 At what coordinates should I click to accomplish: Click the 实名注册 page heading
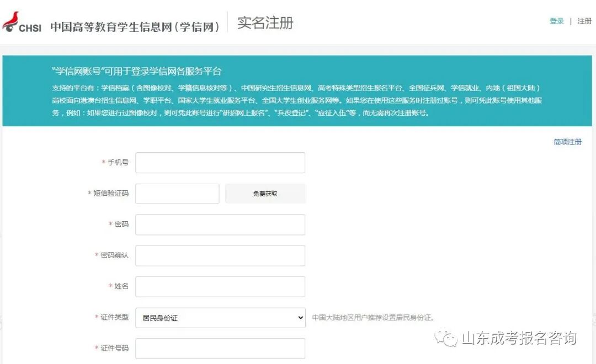click(x=265, y=23)
